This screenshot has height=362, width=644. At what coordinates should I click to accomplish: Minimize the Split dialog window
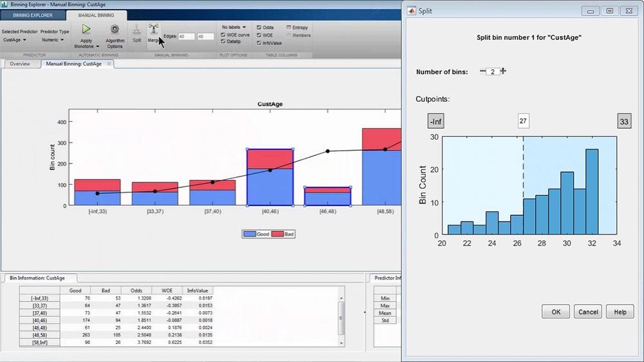click(x=590, y=11)
